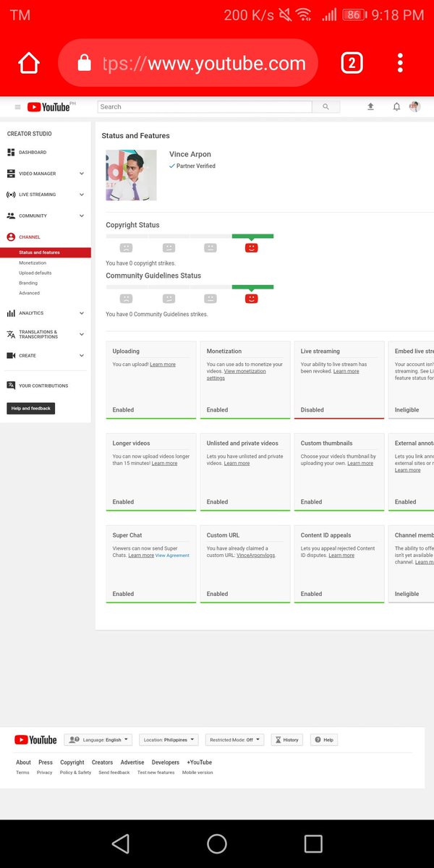Viewport: 434px width, 868px height.
Task: Click the Dashboard icon in sidebar
Action: (x=11, y=153)
